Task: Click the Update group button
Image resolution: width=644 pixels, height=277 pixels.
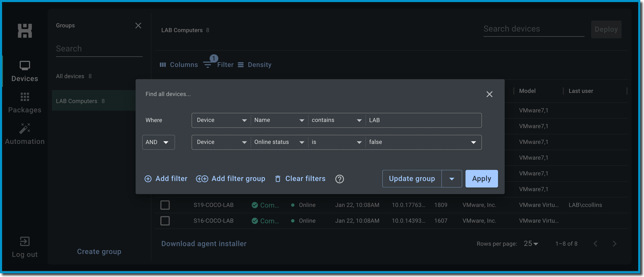Action: pos(412,179)
